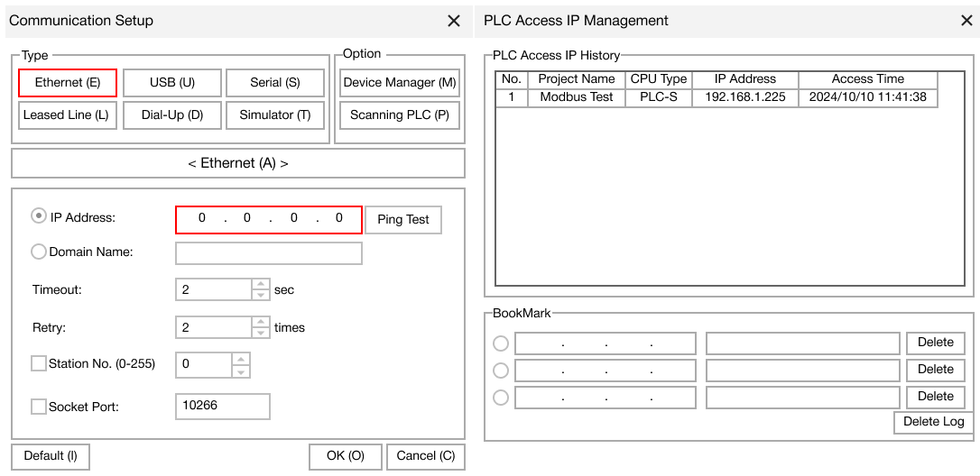Select the first BookMark radio button
Viewport: 980px width, 476px height.
[501, 343]
